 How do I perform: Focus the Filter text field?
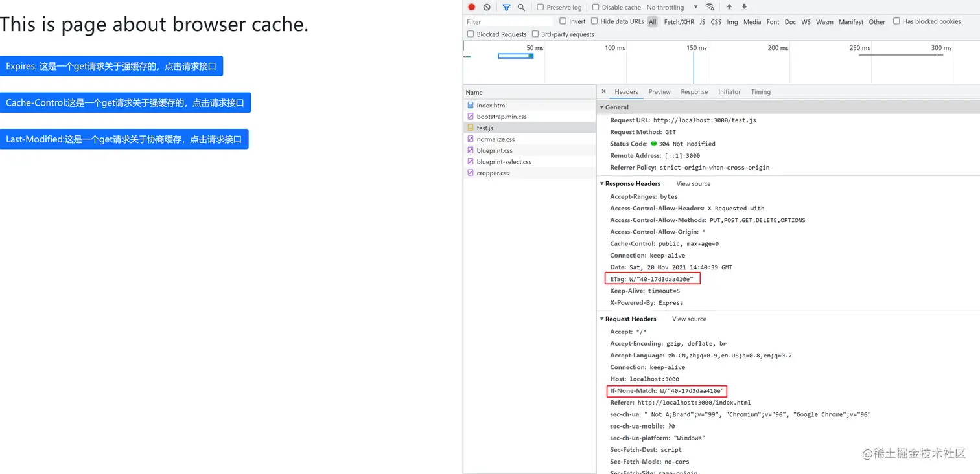coord(509,22)
